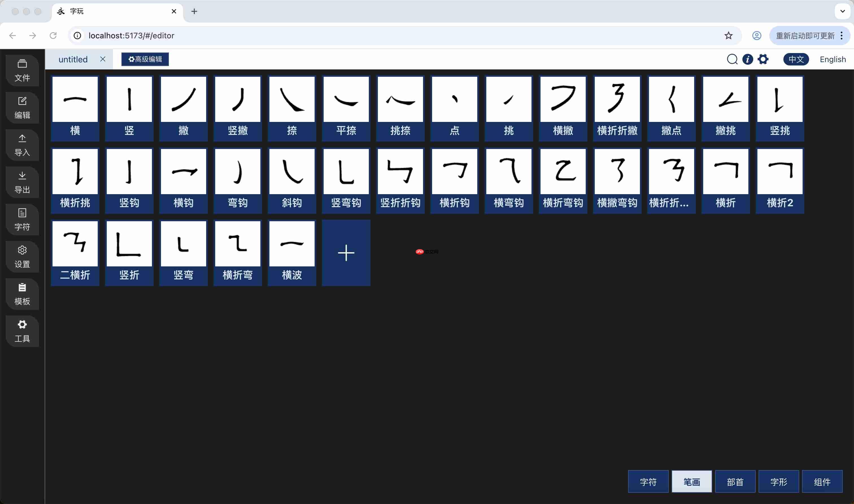Close the untitled project tab
This screenshot has width=854, height=504.
tap(103, 59)
